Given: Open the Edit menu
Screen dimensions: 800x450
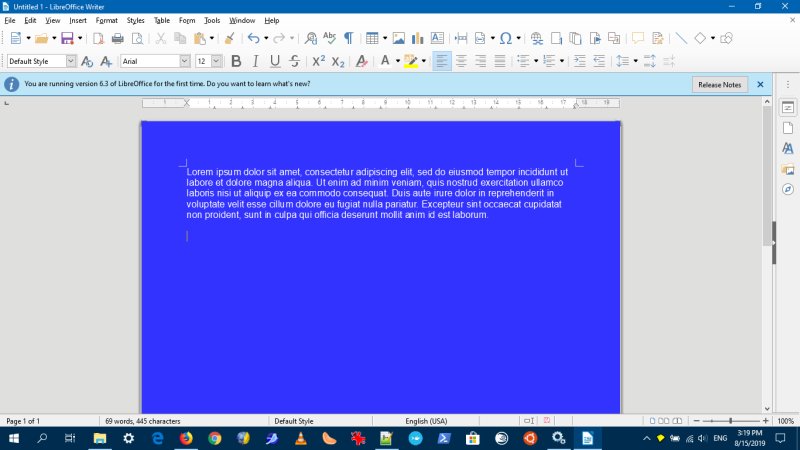Looking at the screenshot, I should 30,20.
